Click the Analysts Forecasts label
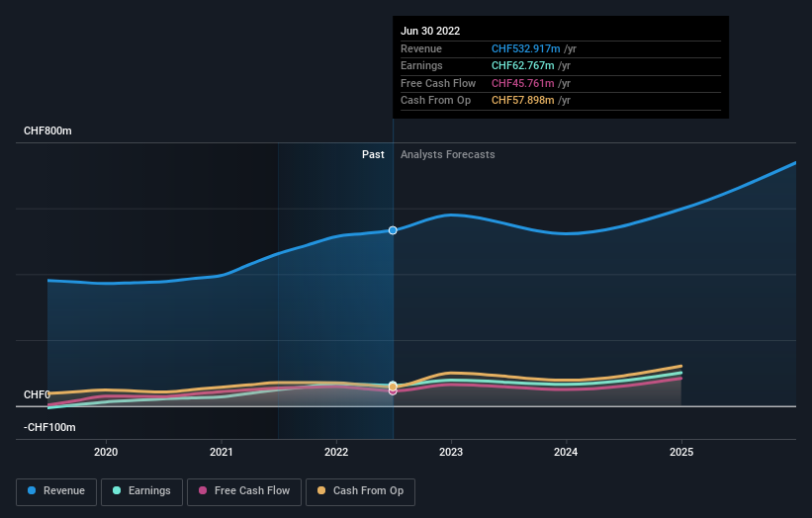 click(x=447, y=154)
